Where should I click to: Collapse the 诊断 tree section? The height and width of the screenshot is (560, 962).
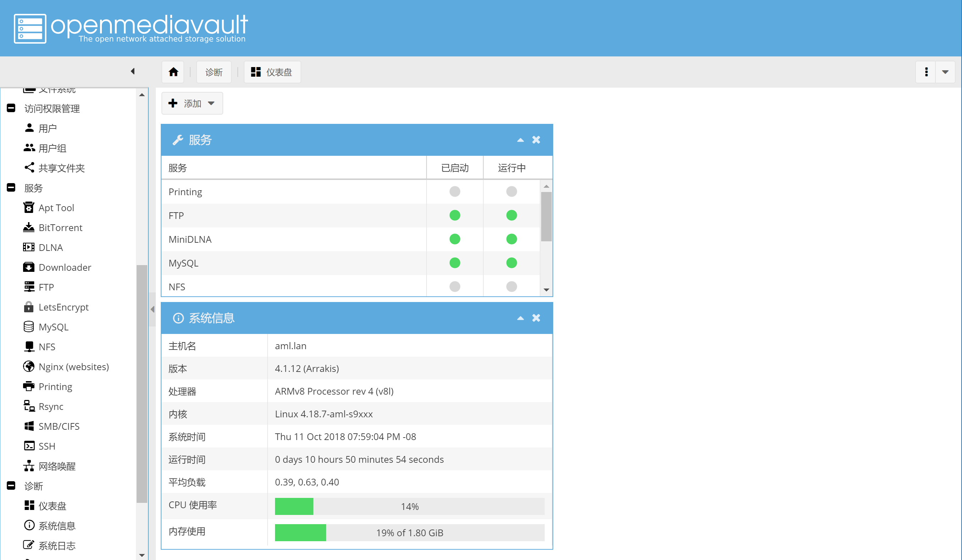(x=11, y=485)
